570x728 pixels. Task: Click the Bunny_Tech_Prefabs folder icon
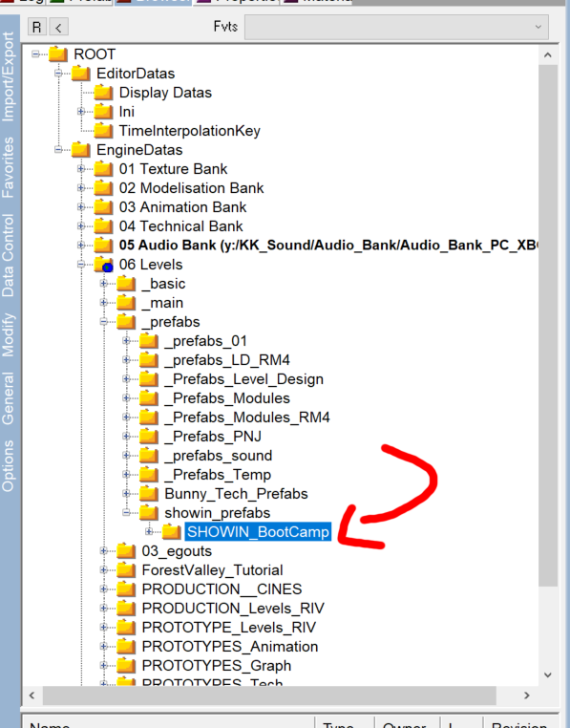[149, 494]
